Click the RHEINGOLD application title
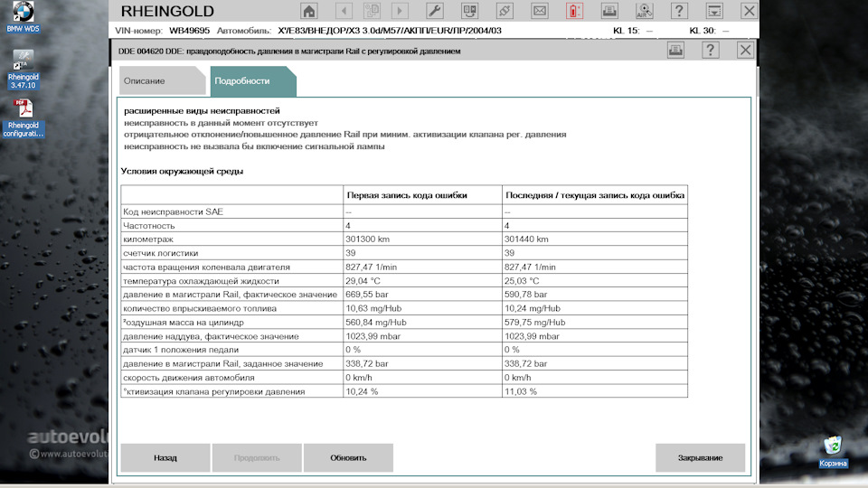The height and width of the screenshot is (488, 868). coord(167,11)
